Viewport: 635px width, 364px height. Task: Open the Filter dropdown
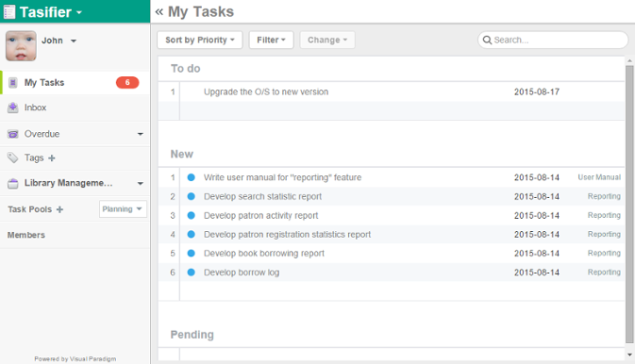[x=271, y=41]
